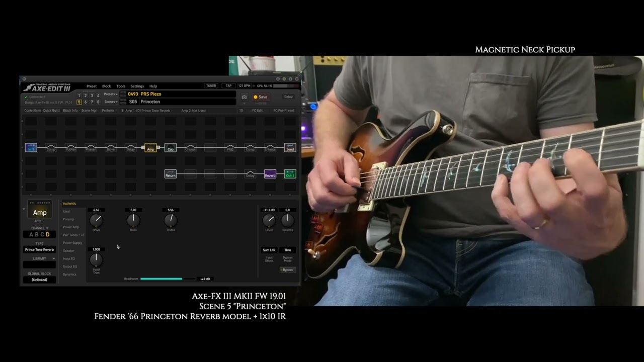
Task: Open the TUNER button
Action: [211, 86]
